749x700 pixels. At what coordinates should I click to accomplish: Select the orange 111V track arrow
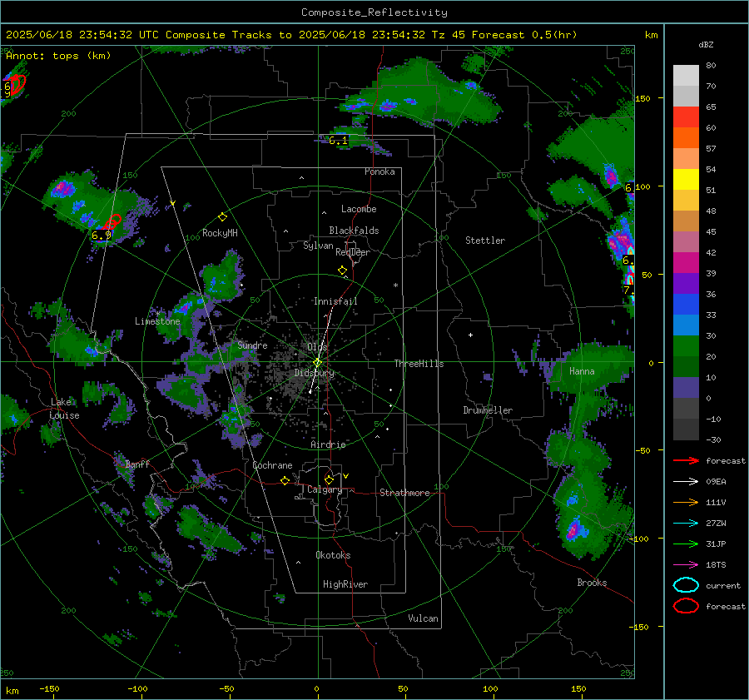pos(686,502)
